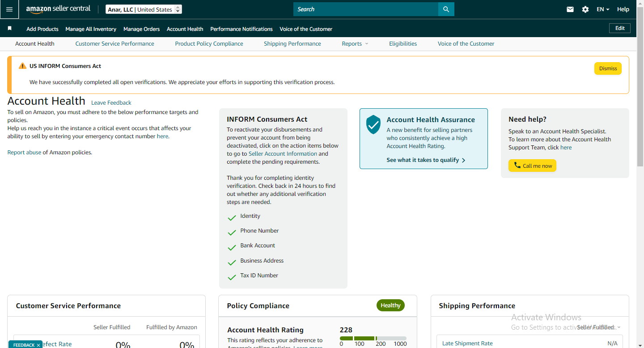The height and width of the screenshot is (348, 644).
Task: Switch to Product Policy Compliance tab
Action: tap(209, 44)
